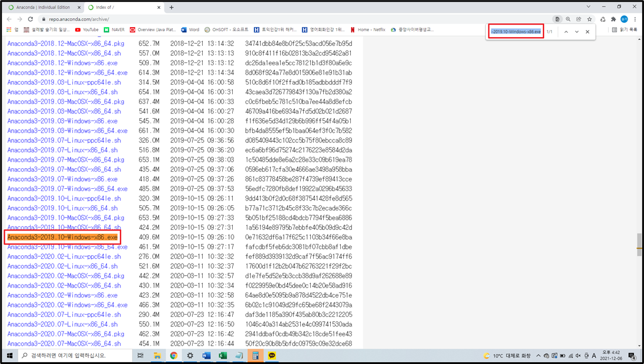Download Anaconda3-2019.03-Windows-x86_64.exe
Screen dimensions: 644x364
click(x=68, y=131)
